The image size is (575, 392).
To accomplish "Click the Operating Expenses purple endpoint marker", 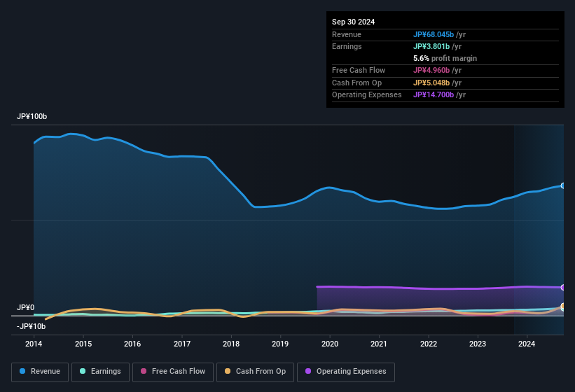I will 562,287.
